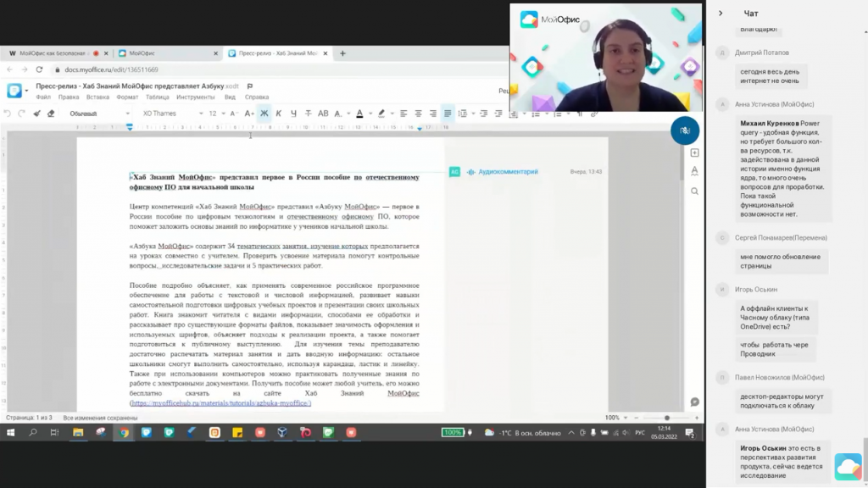This screenshot has width=868, height=488.
Task: Open the paragraph style dropdown Обычный
Action: click(x=99, y=114)
